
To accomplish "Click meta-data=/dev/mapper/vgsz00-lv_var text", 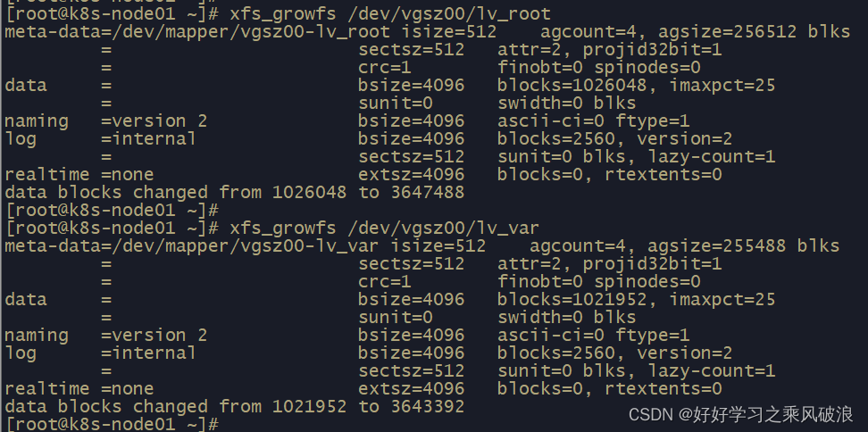I will point(191,246).
